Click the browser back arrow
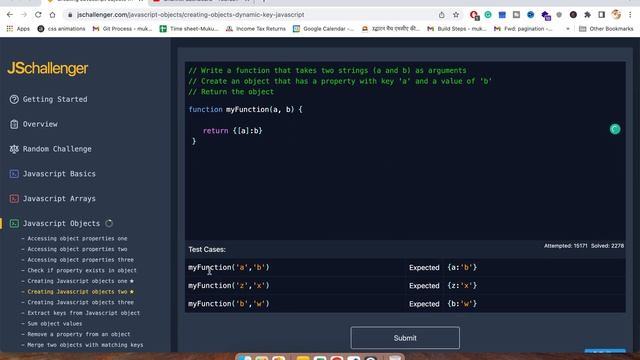This screenshot has width=640, height=360. click(10, 15)
